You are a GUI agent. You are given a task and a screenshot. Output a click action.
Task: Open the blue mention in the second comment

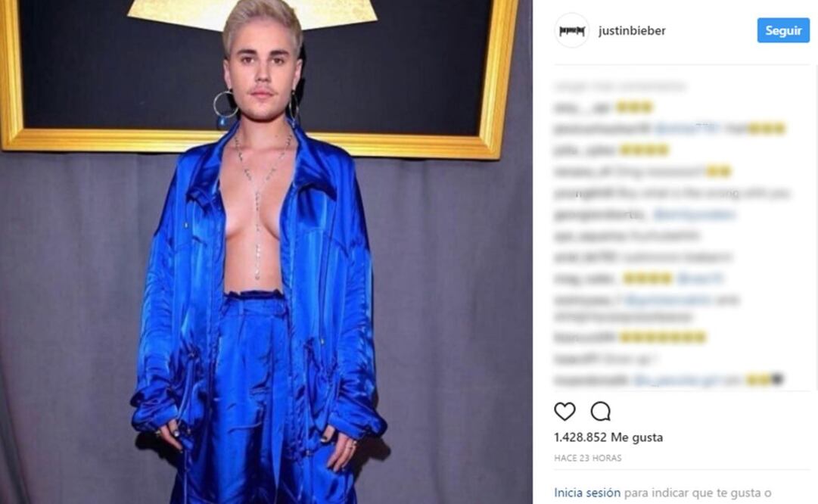click(x=687, y=129)
